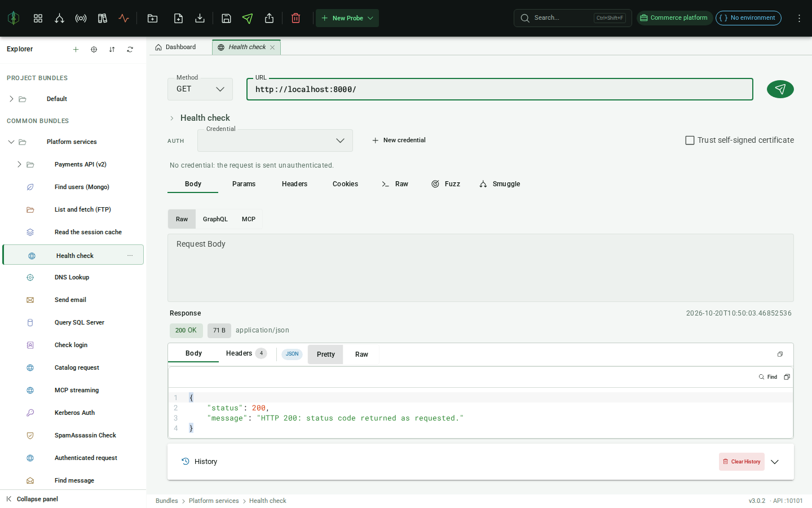Click the green paper plane icon in the top toolbar
The height and width of the screenshot is (508, 812).
[x=248, y=18]
